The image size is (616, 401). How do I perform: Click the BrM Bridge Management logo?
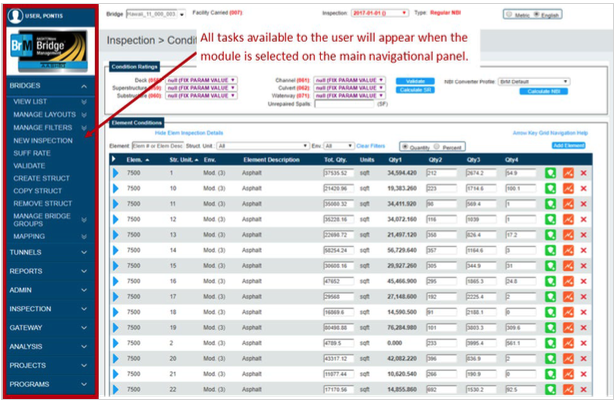pos(49,51)
